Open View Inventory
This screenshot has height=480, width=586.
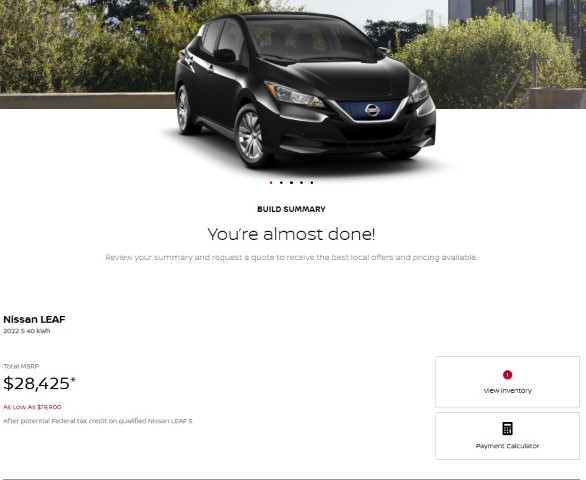pos(507,382)
